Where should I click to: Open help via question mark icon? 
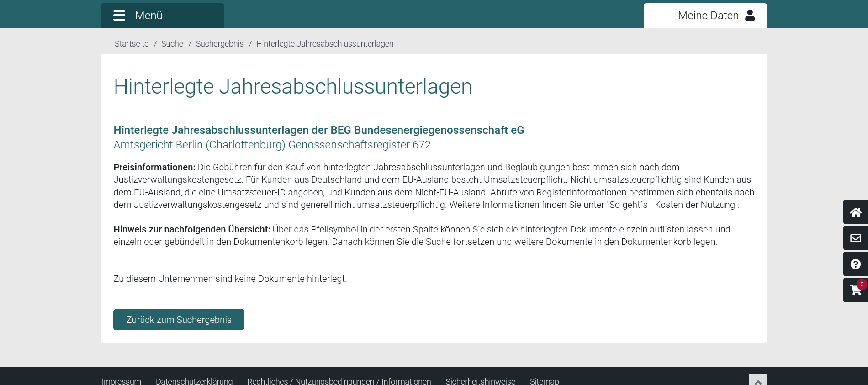point(855,264)
